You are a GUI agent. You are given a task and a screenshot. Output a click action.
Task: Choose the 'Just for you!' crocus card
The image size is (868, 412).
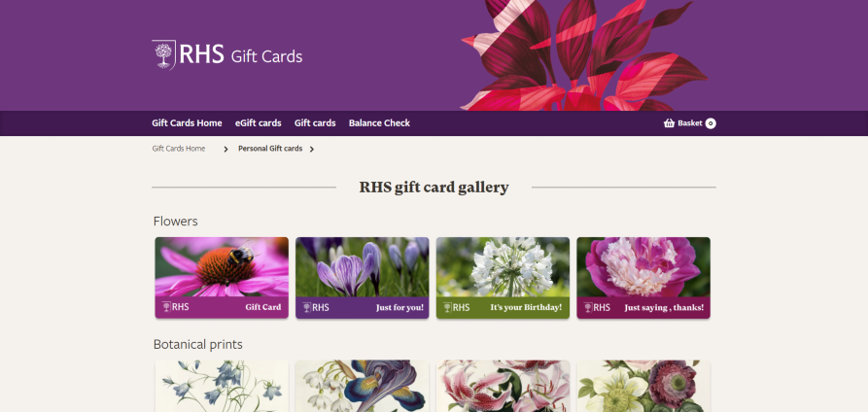(x=362, y=278)
